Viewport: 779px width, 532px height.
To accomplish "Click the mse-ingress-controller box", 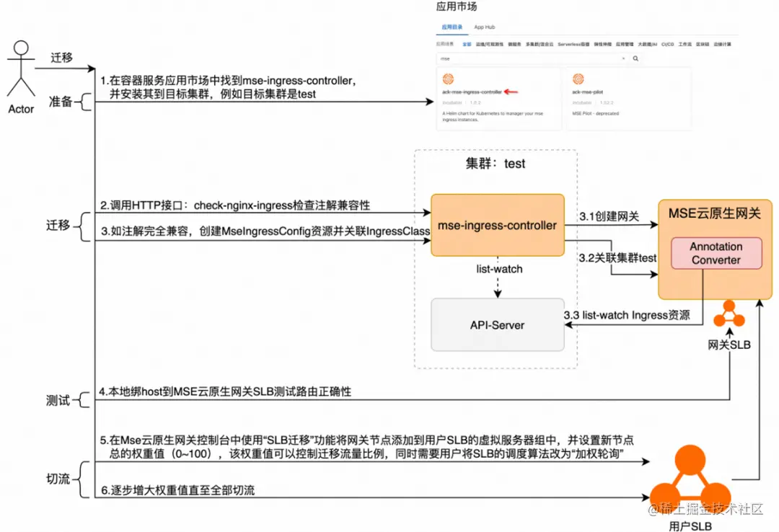I will (x=497, y=225).
